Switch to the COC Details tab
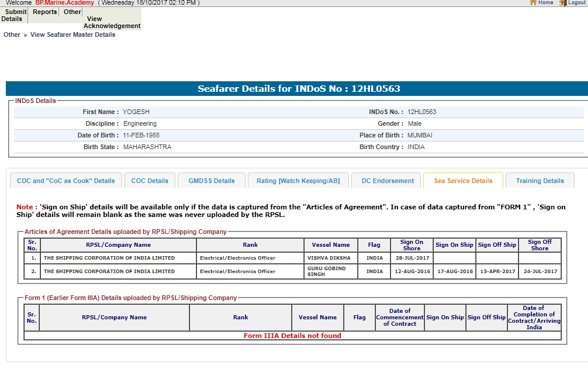The height and width of the screenshot is (369, 588). point(150,181)
